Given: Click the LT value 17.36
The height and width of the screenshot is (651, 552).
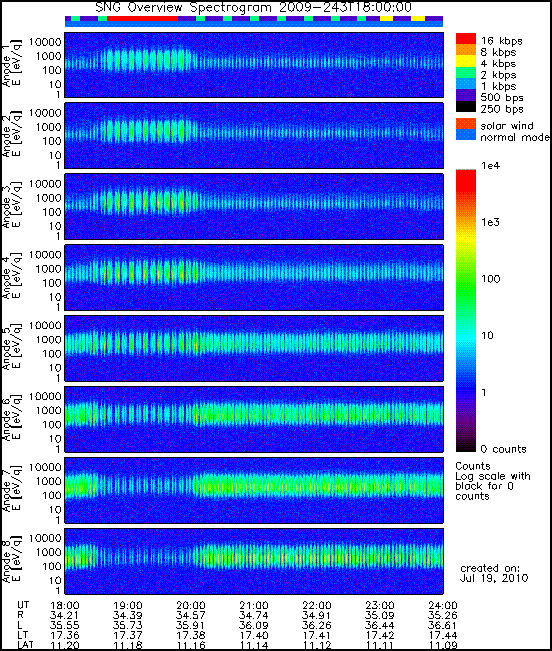Looking at the screenshot, I should [64, 635].
